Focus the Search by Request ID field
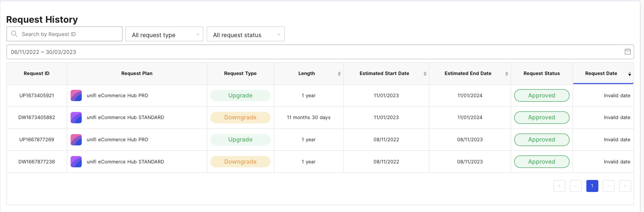Image resolution: width=644 pixels, height=212 pixels. [x=69, y=34]
